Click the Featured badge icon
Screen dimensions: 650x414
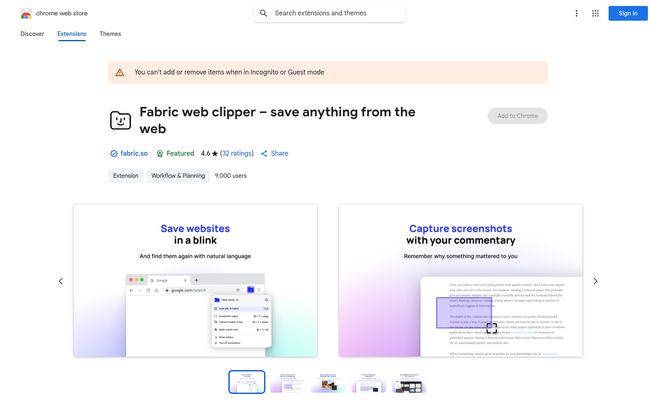[160, 154]
